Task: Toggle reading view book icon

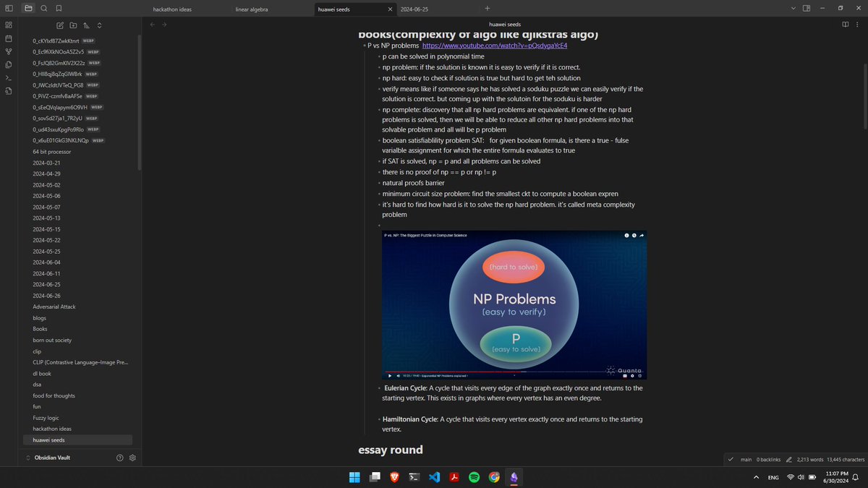Action: (845, 24)
